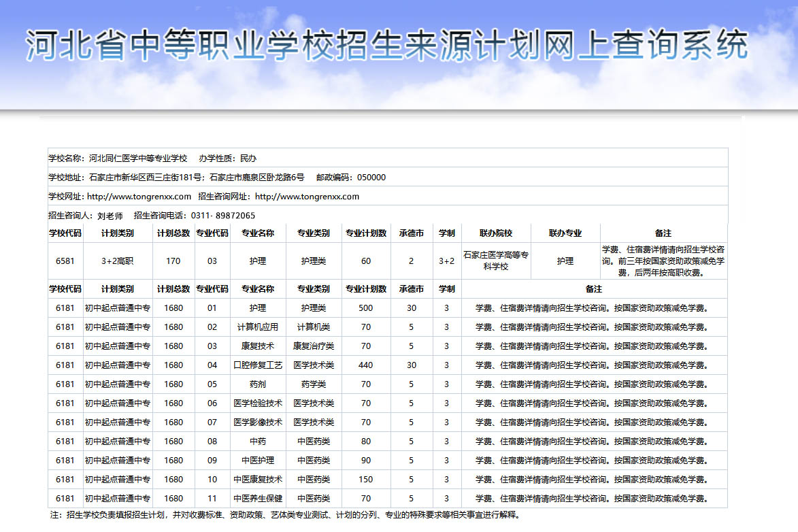
Task: Click the 中医康复技术 major cell
Action: (258, 480)
